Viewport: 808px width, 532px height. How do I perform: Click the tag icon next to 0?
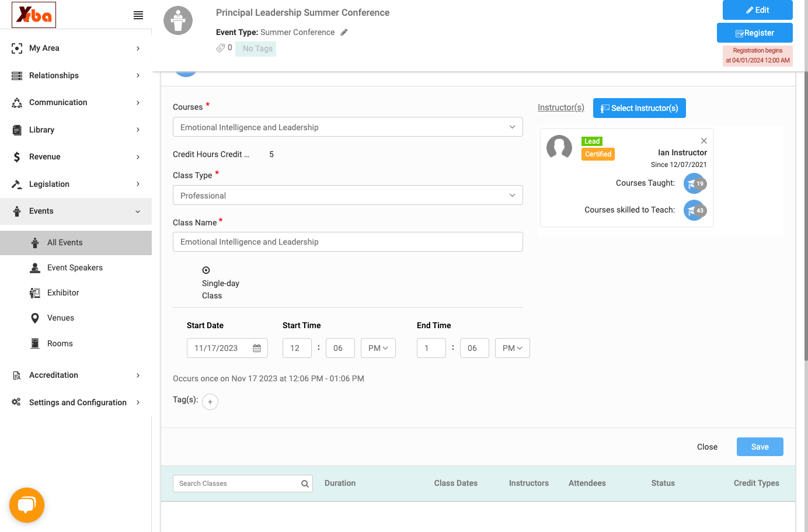(220, 48)
